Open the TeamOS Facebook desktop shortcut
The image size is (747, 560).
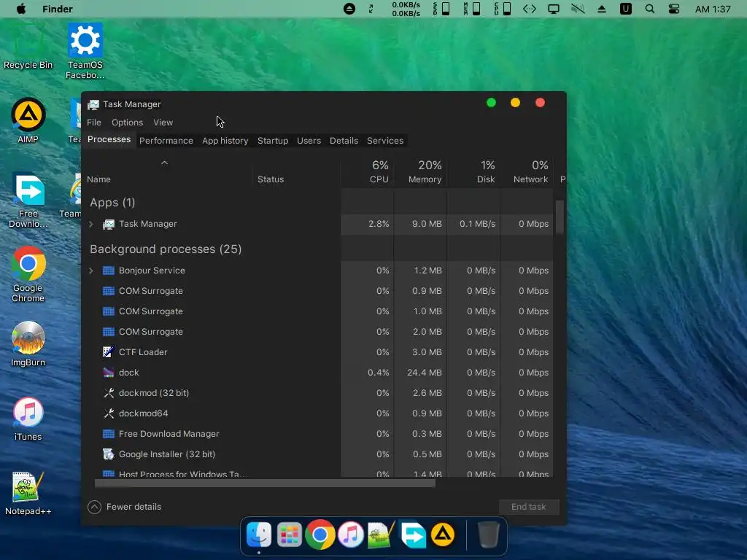[85, 50]
